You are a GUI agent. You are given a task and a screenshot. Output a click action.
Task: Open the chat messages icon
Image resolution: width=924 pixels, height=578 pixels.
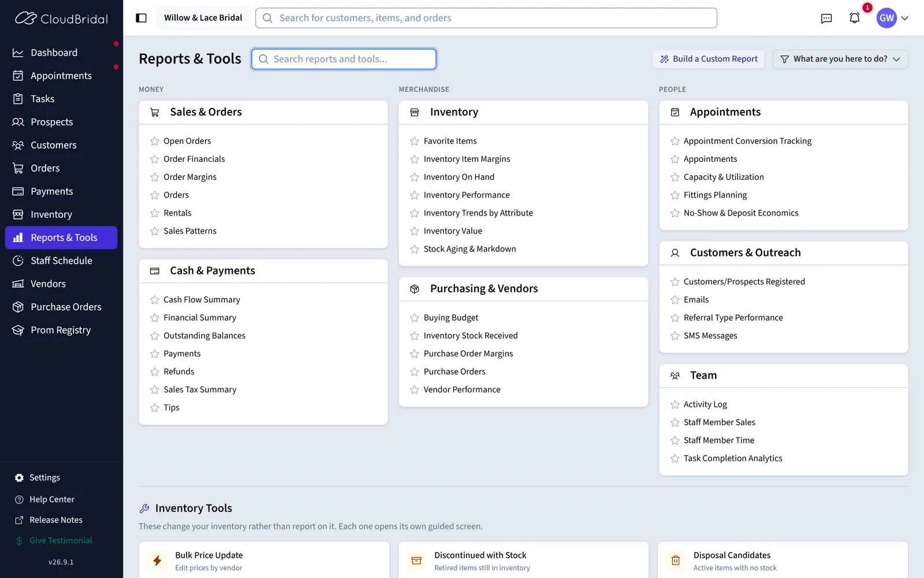[x=826, y=18]
